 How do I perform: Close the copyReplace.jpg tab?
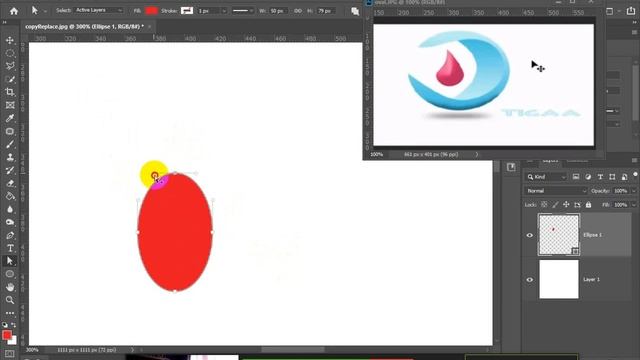click(x=149, y=27)
